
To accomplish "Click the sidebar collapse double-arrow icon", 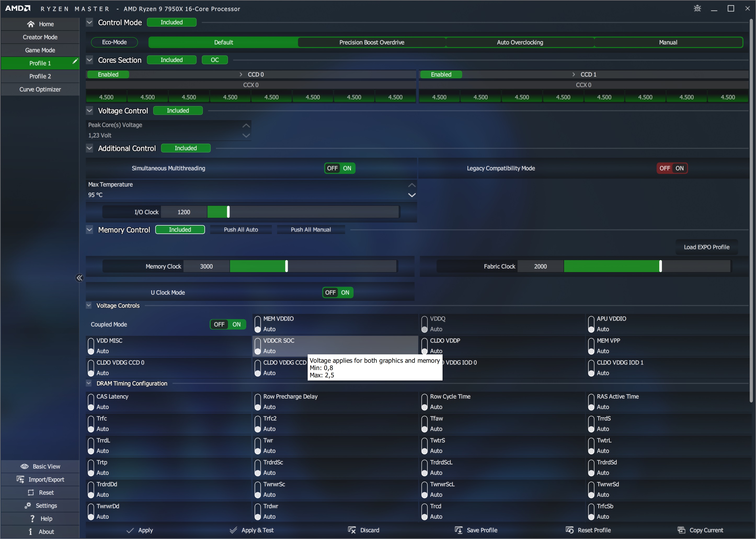I will coord(79,278).
